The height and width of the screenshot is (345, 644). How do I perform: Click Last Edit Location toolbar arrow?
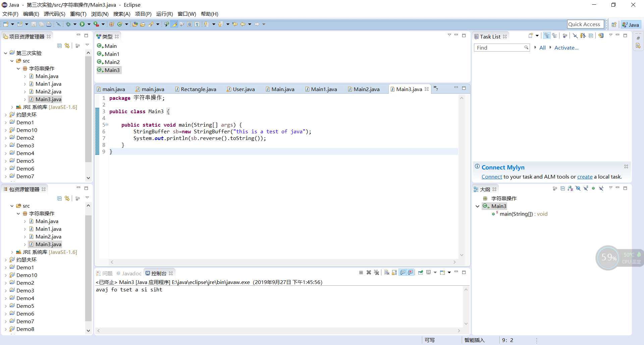pos(235,24)
